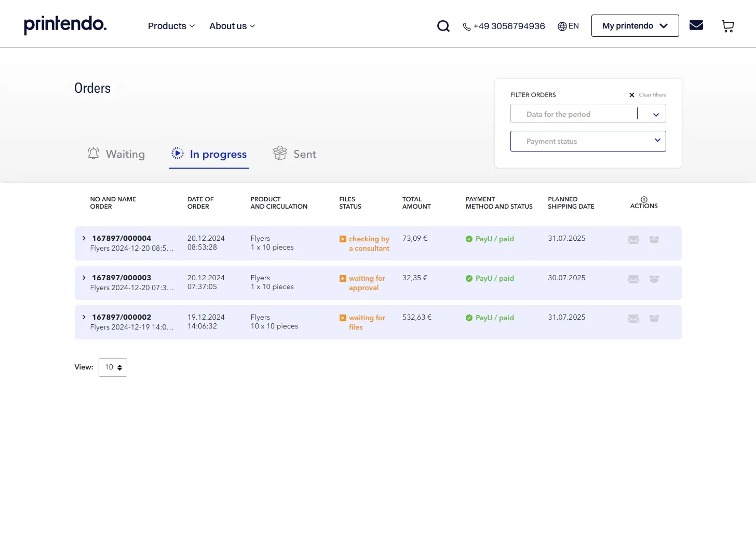Expand order 167897/000004 row
Viewport: 756px width, 534px height.
pyautogui.click(x=84, y=238)
